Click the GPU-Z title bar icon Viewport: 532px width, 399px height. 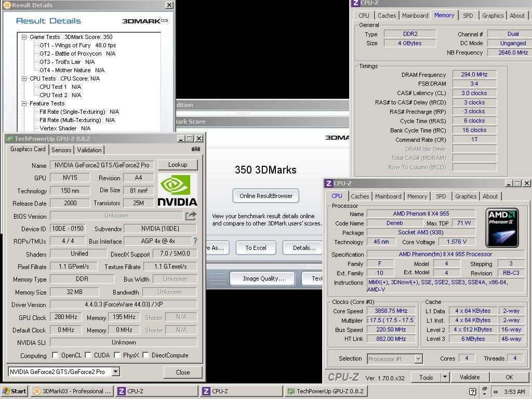tap(10, 139)
